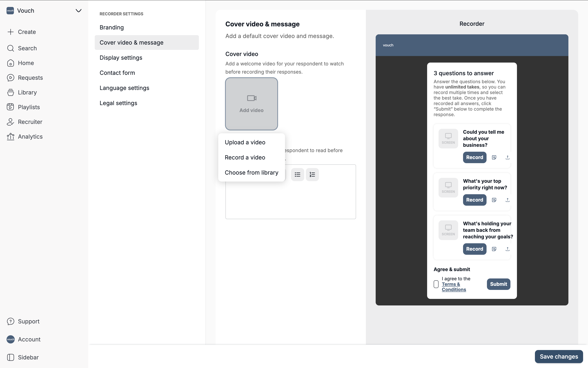The height and width of the screenshot is (368, 588).
Task: Select Branding in Recorder Settings
Action: coord(147,28)
